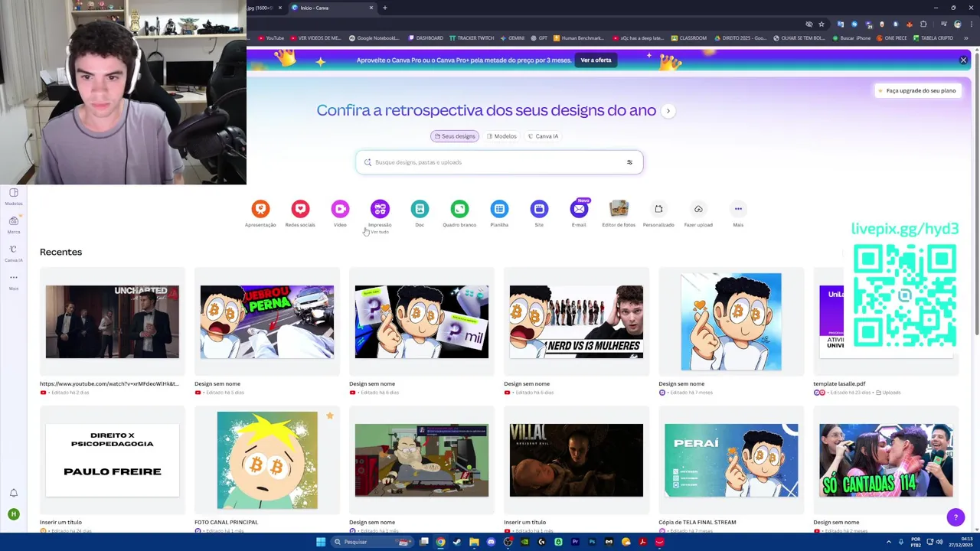Choose the Site design shortcut
The height and width of the screenshot is (551, 980).
539,208
